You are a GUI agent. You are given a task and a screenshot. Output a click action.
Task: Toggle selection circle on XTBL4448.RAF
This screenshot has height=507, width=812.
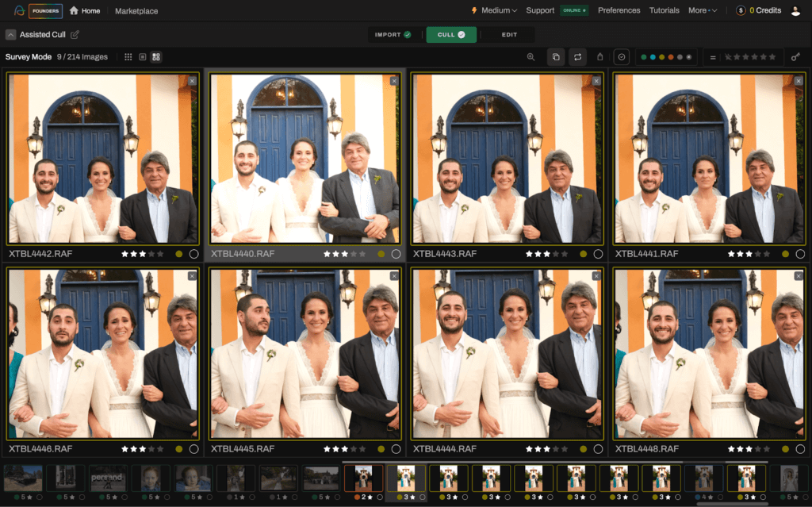[x=800, y=449]
